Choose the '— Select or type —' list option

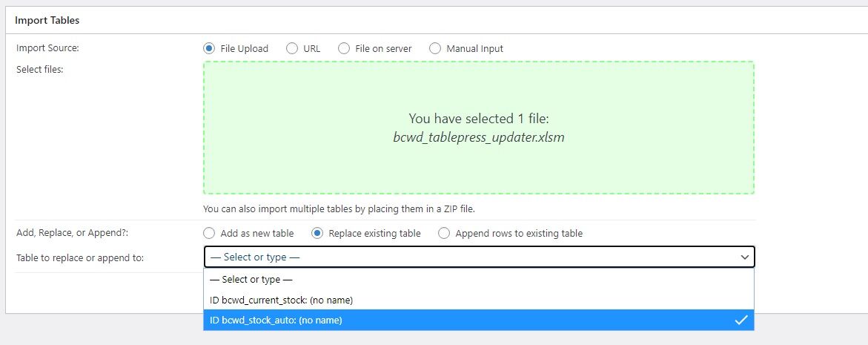251,280
